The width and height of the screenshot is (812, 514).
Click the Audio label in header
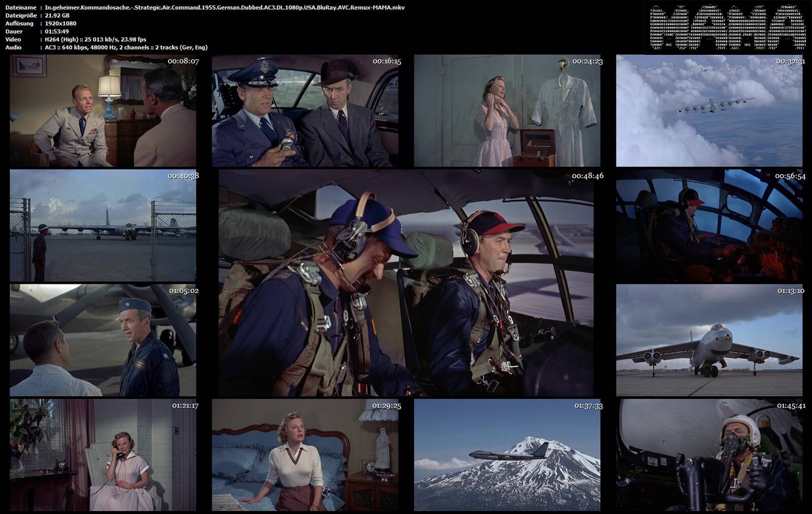14,48
